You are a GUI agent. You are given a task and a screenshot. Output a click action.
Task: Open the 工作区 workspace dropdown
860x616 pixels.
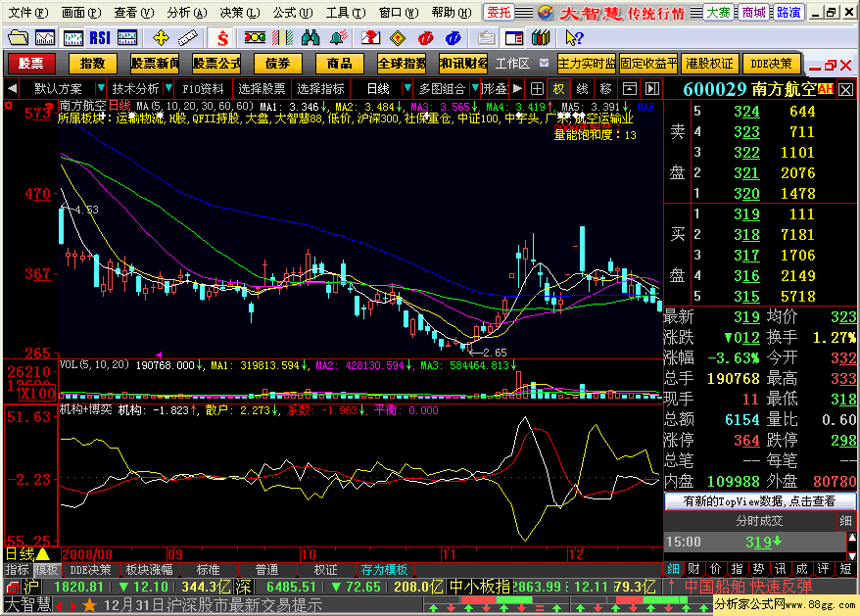[544, 63]
